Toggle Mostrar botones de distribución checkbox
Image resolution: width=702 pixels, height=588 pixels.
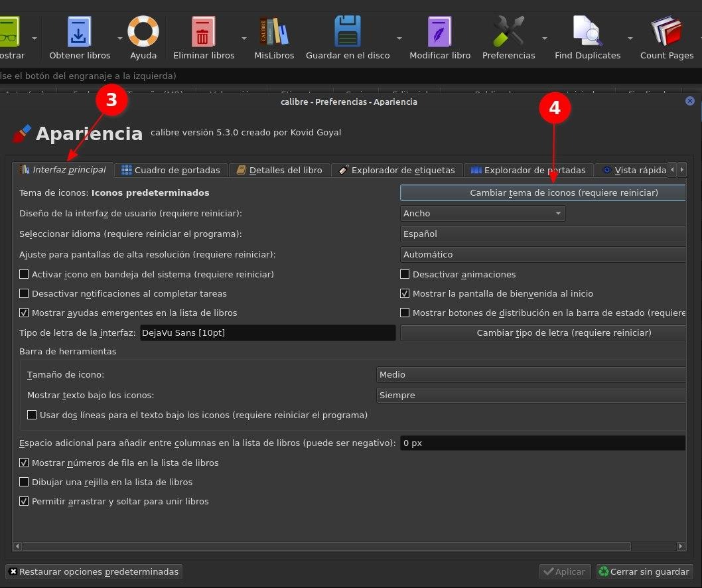click(405, 313)
